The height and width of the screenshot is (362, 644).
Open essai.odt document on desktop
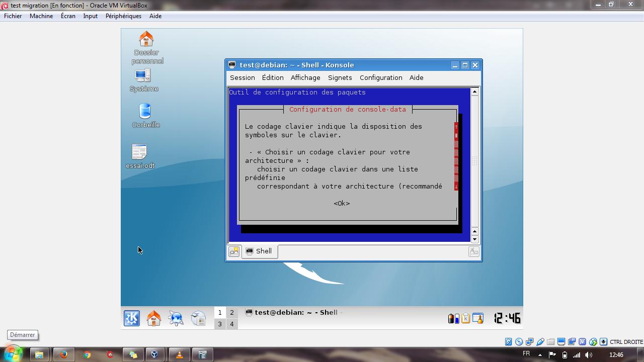click(139, 156)
